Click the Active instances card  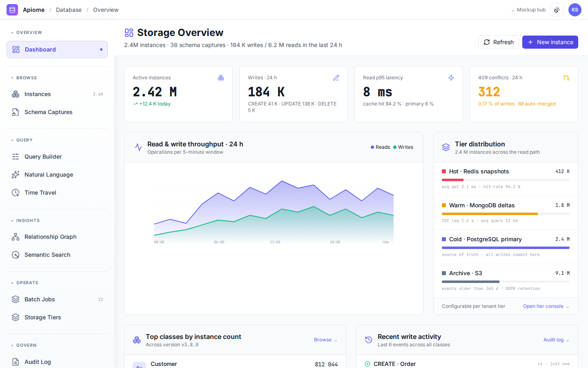pyautogui.click(x=178, y=94)
